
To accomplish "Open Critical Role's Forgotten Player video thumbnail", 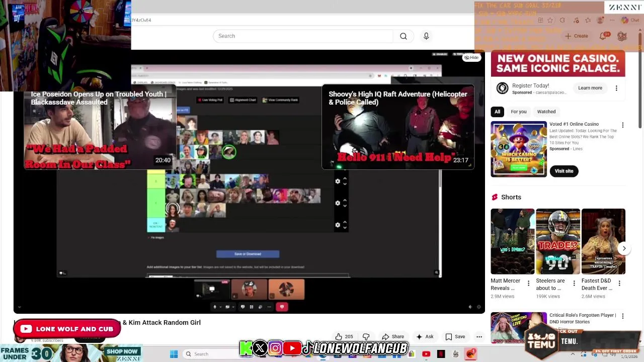I will click(519, 327).
